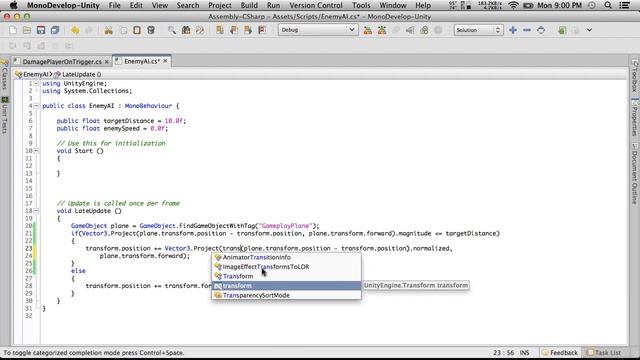Collapse the Start method fold at line 10
Image resolution: width=640 pixels, height=360 pixels.
click(x=36, y=151)
